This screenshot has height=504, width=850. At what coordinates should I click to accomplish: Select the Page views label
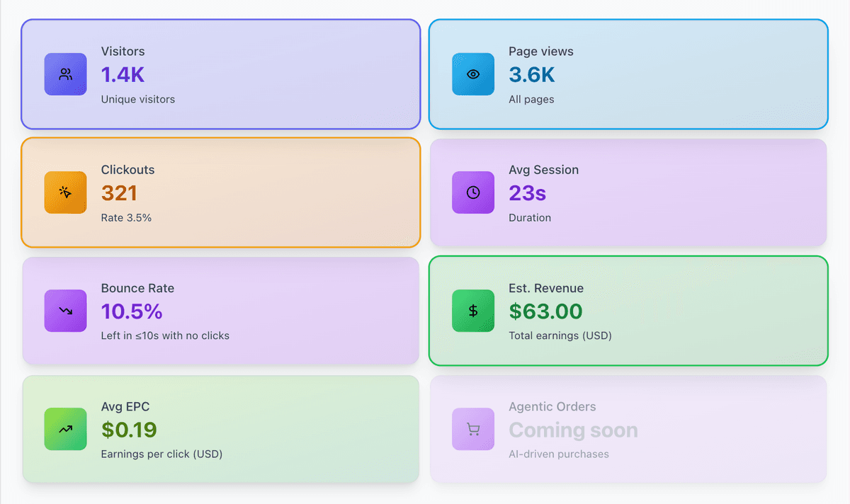541,52
